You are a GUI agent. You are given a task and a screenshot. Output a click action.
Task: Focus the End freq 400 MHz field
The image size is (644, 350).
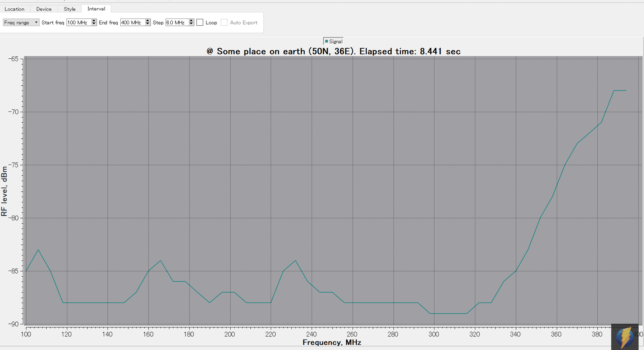[x=132, y=23]
